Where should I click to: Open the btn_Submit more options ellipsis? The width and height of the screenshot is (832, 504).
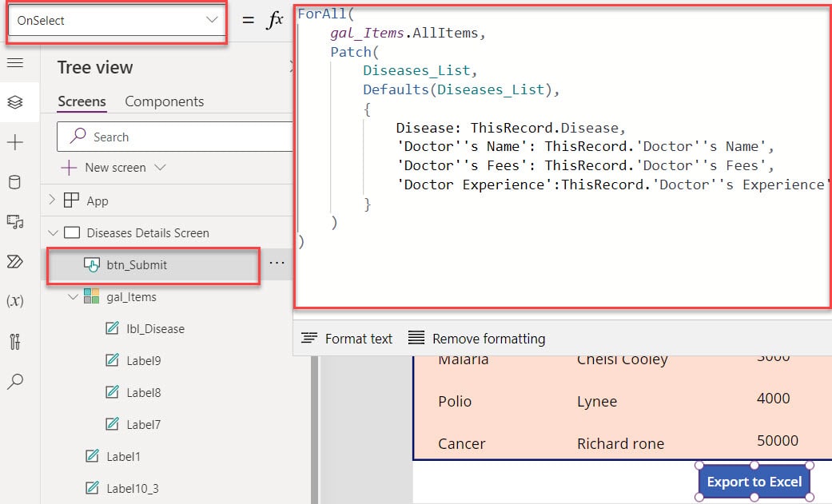(x=277, y=263)
